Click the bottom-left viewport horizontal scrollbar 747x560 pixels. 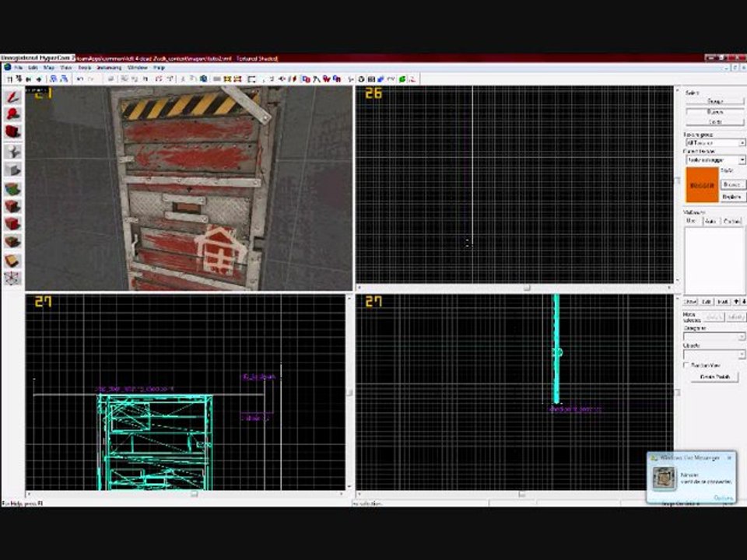click(185, 494)
